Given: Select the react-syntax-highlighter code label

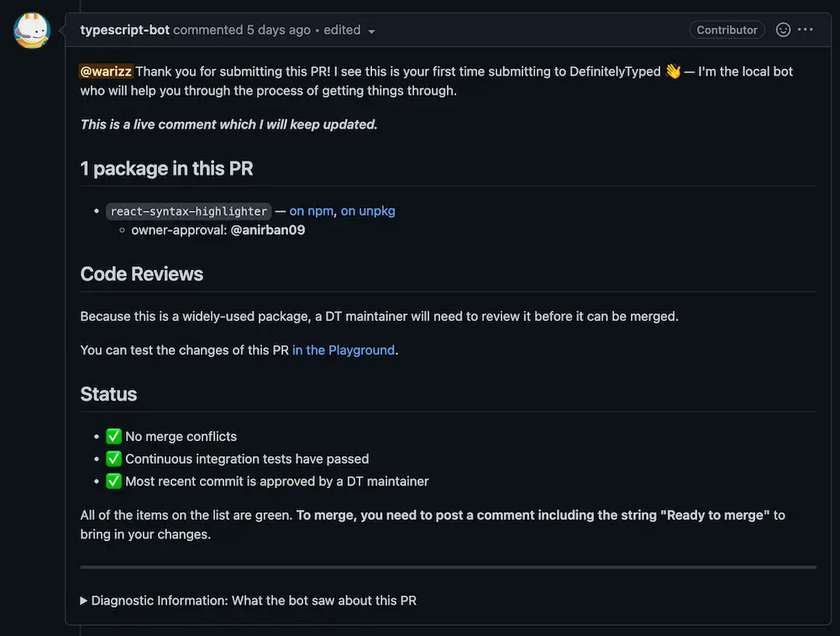Looking at the screenshot, I should pyautogui.click(x=188, y=211).
